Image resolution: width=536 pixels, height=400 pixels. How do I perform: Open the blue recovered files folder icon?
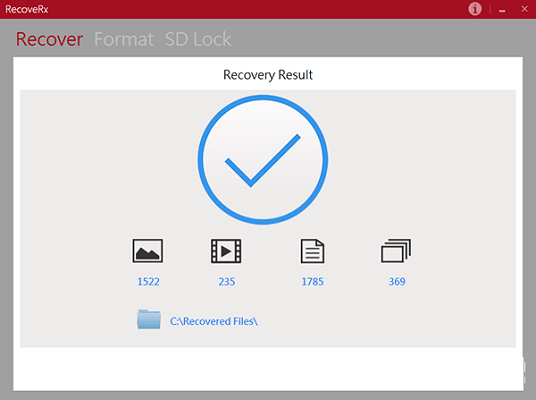tap(149, 319)
